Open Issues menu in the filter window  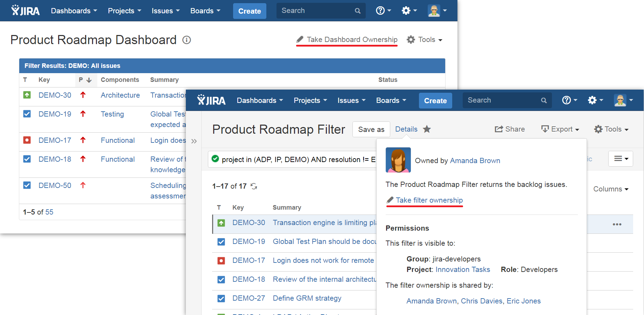(351, 100)
